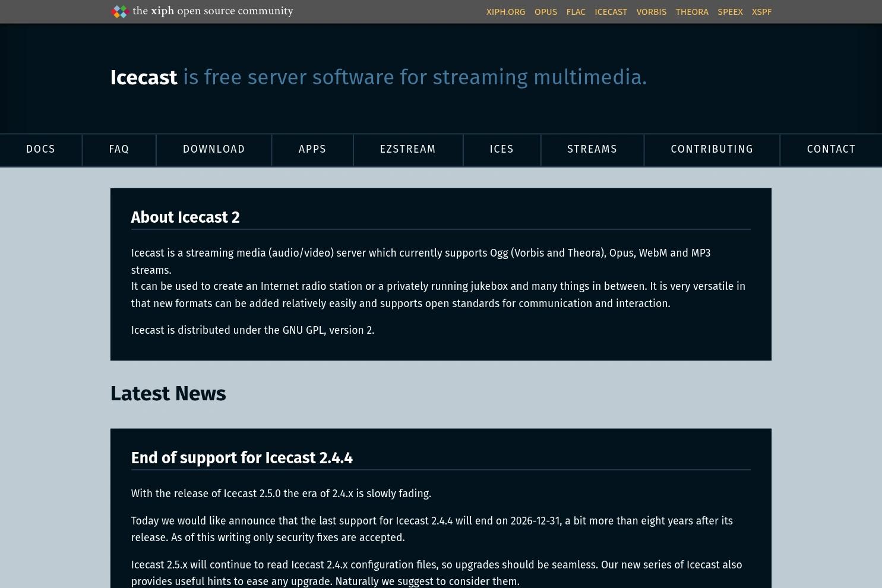This screenshot has height=588, width=882.
Task: Open the VORBIS project link
Action: coord(652,12)
